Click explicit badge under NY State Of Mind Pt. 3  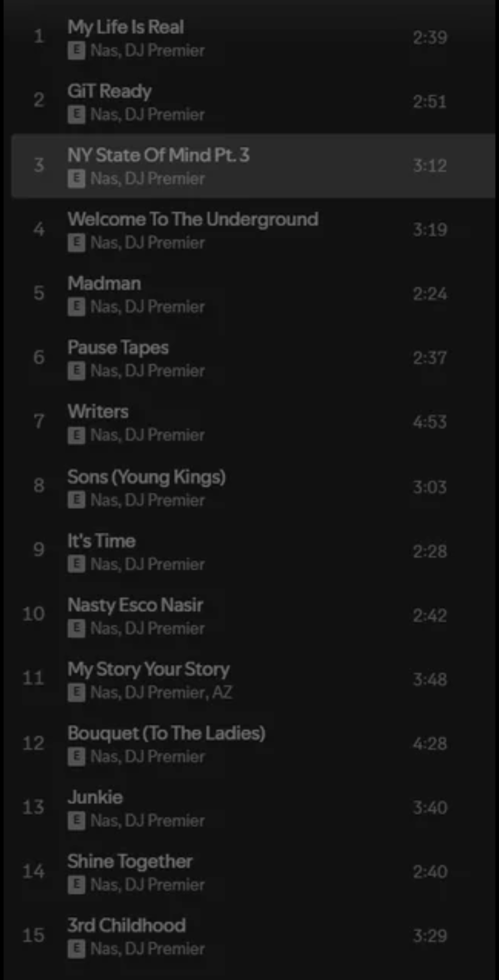(x=76, y=178)
